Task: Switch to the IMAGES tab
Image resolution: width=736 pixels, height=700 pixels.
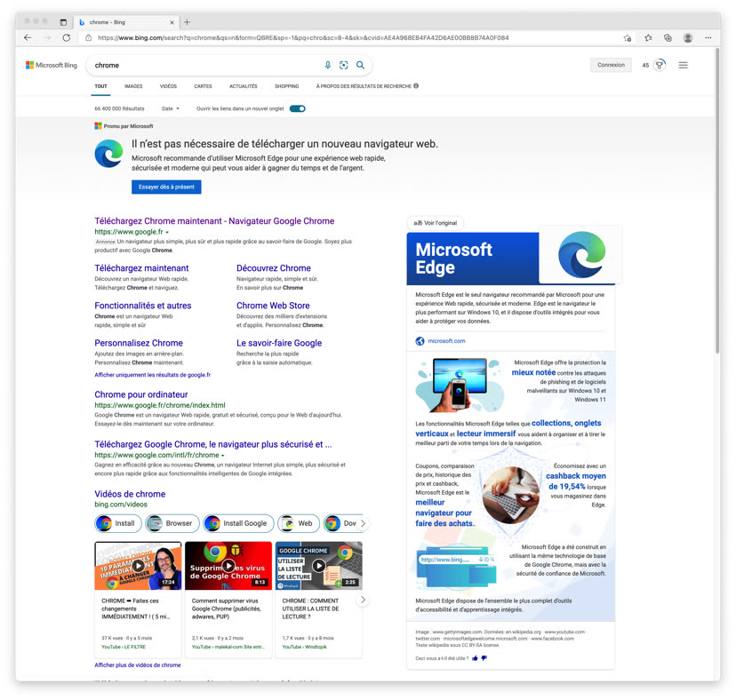Action: pos(133,86)
